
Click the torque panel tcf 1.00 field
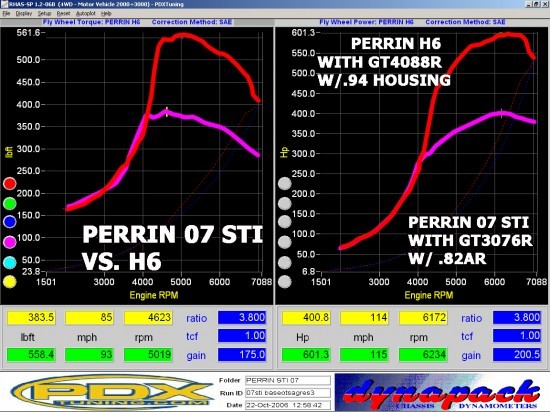(242, 336)
